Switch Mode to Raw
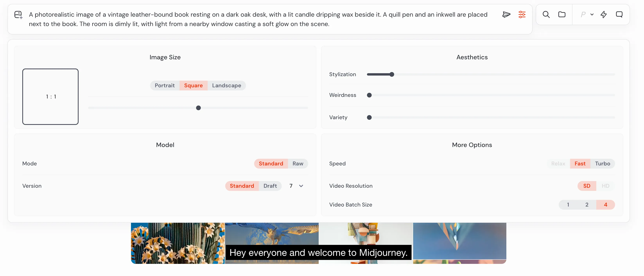The height and width of the screenshot is (276, 644). pyautogui.click(x=298, y=164)
